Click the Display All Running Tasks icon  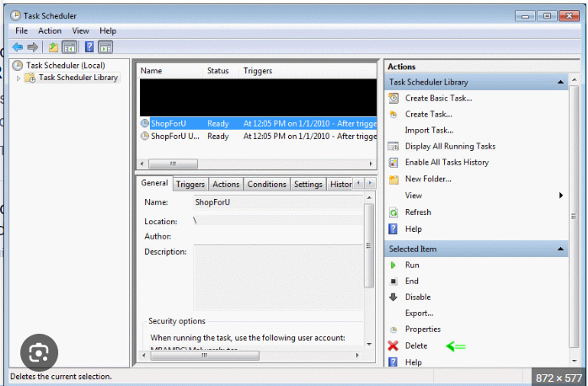[393, 147]
